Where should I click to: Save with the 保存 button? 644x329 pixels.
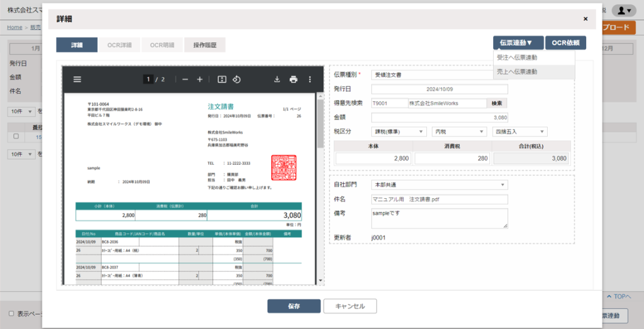[294, 306]
